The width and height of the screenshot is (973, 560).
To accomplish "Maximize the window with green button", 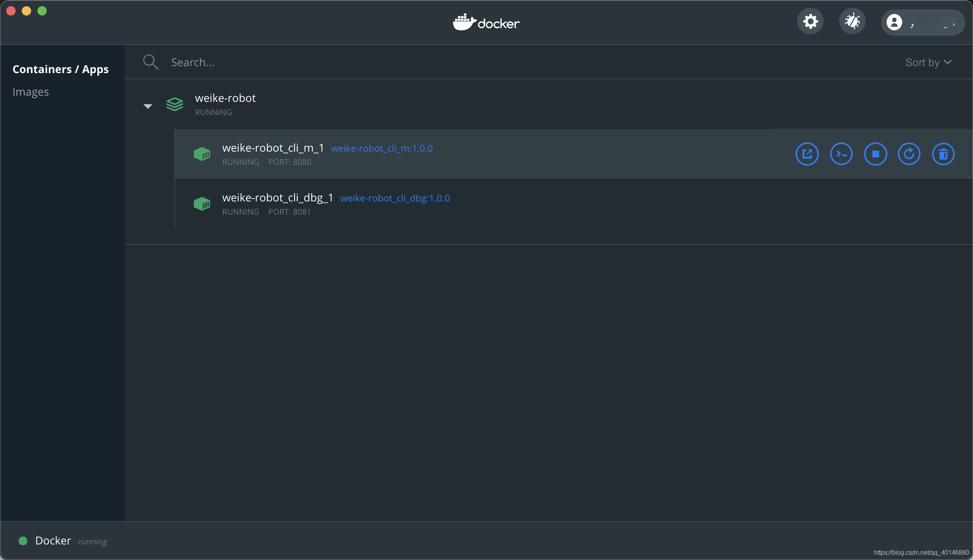I will (x=42, y=11).
